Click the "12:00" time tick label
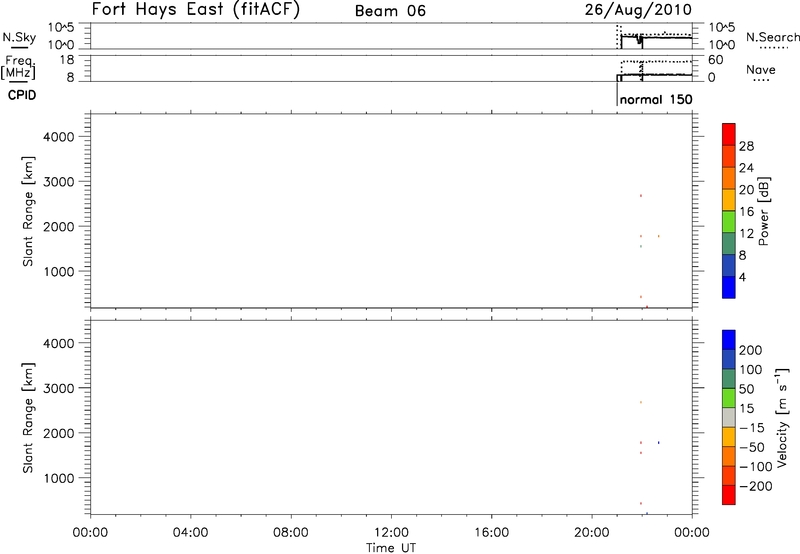800x554 pixels. point(391,533)
